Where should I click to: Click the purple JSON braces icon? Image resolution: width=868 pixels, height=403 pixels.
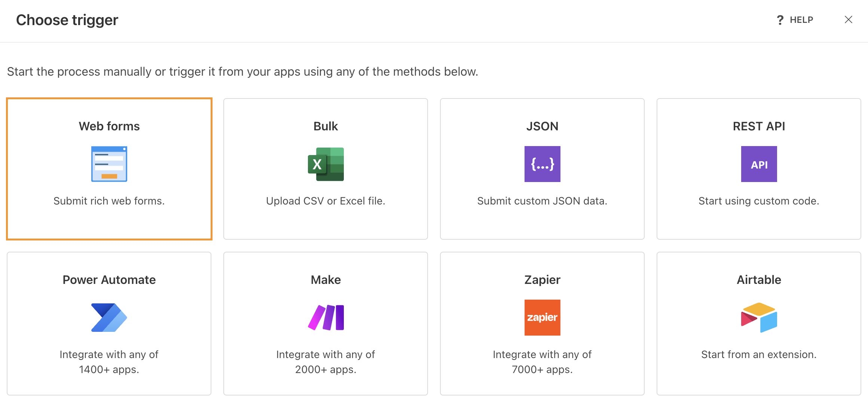[x=542, y=164]
